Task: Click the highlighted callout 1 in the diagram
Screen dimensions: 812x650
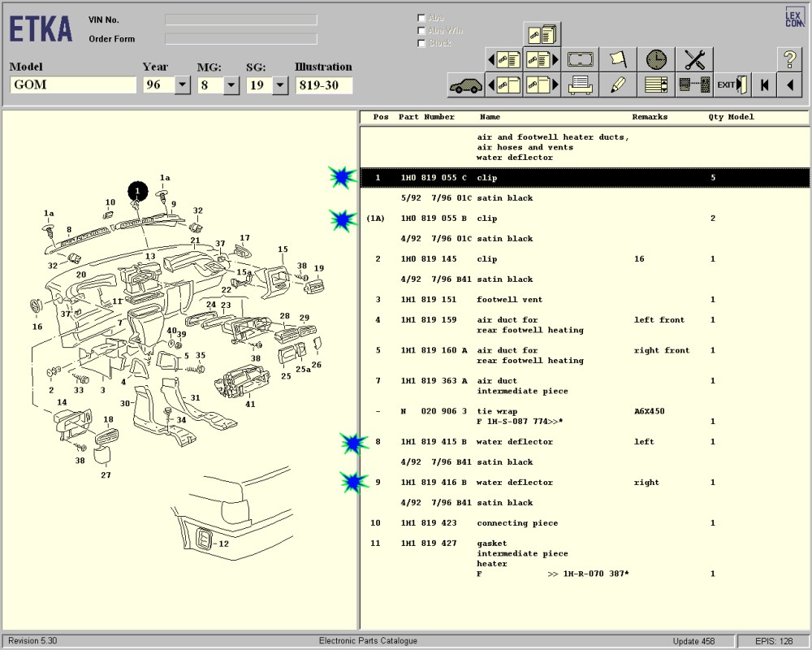Action: tap(138, 191)
